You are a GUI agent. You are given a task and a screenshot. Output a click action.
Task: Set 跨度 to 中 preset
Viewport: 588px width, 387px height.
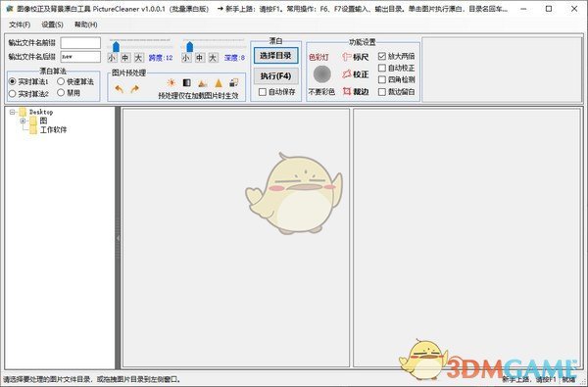coord(125,58)
